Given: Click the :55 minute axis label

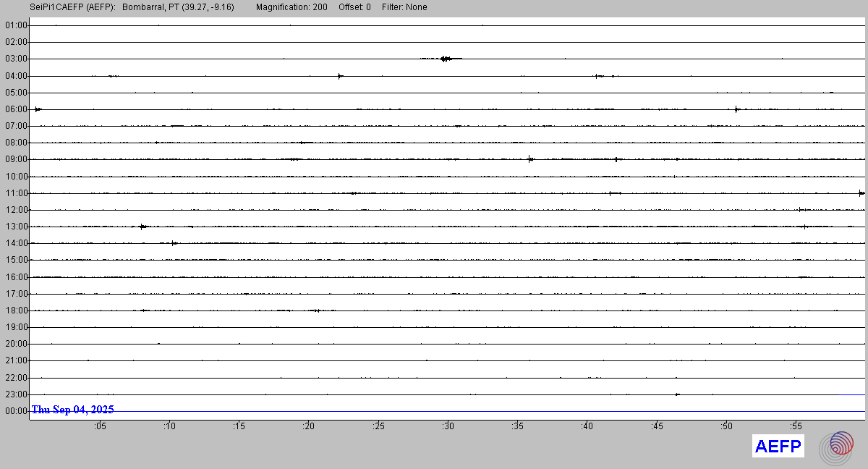Looking at the screenshot, I should pyautogui.click(x=796, y=426).
